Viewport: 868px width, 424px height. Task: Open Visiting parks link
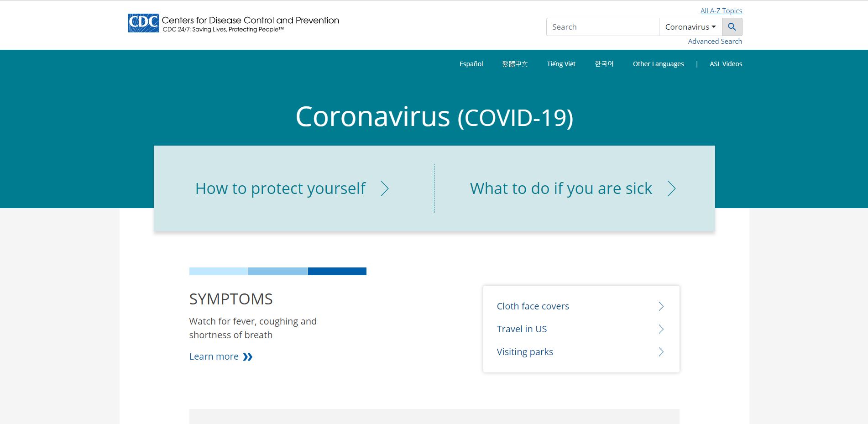click(525, 352)
